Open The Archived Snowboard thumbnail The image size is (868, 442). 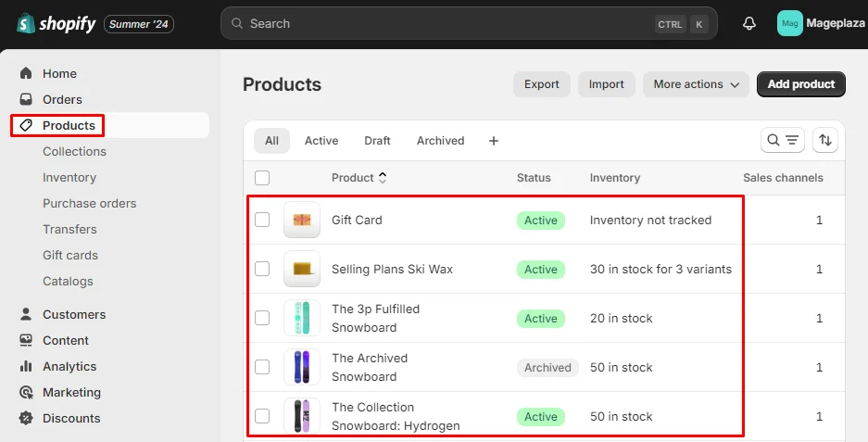pyautogui.click(x=302, y=367)
